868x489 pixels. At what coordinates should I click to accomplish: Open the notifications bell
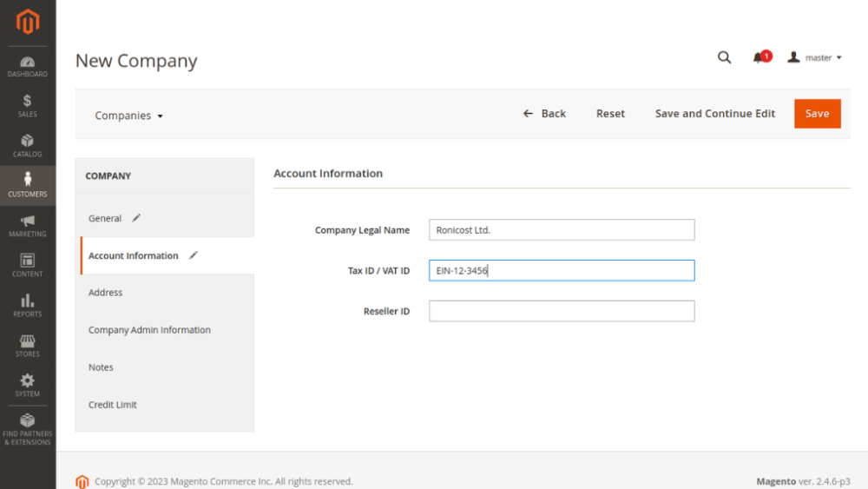pos(761,57)
